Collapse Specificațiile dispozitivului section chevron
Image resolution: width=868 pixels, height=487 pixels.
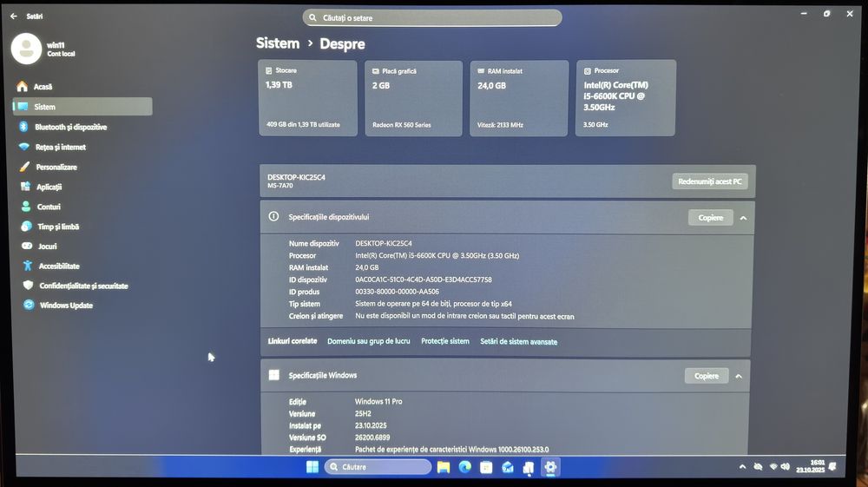click(x=744, y=218)
